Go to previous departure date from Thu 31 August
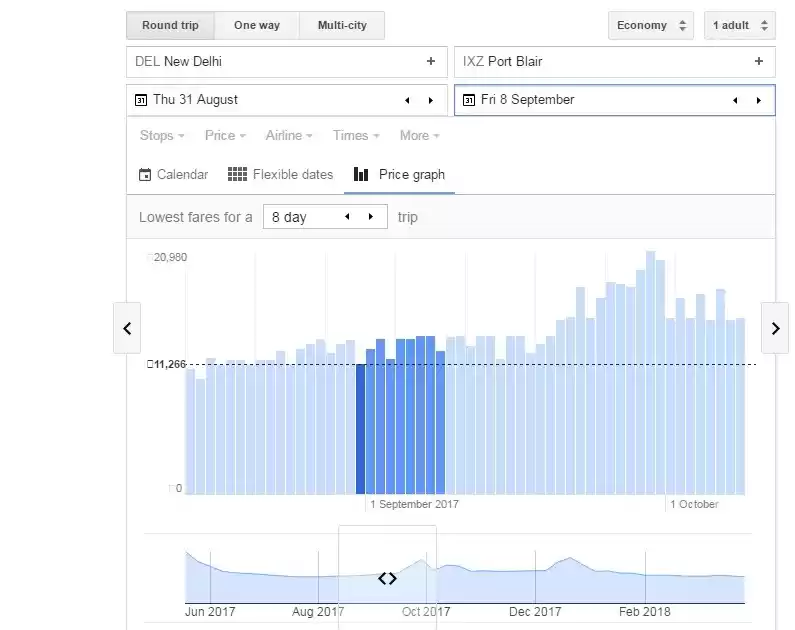This screenshot has height=630, width=795. (x=407, y=100)
